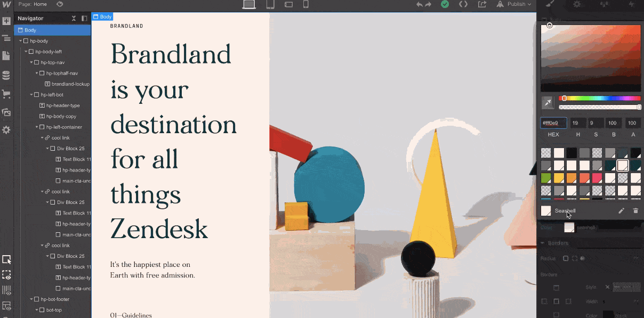The image size is (644, 318).
Task: Enable separate corner radius editing
Action: point(574,258)
